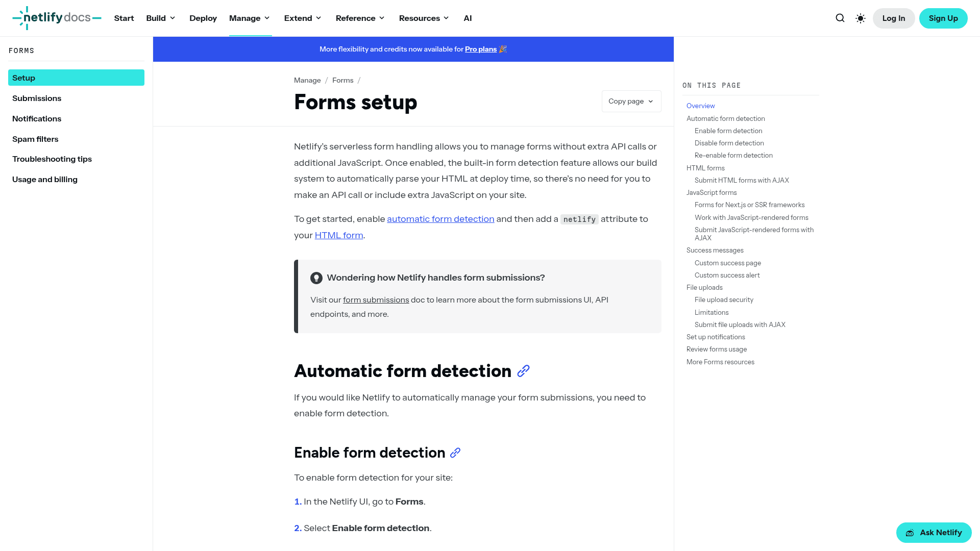
Task: Jump to File upload security in outline
Action: [x=724, y=299]
